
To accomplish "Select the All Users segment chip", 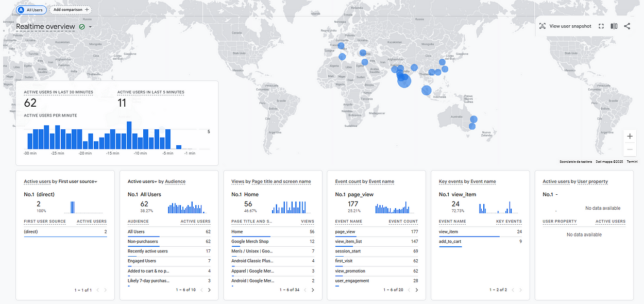I will 31,10.
